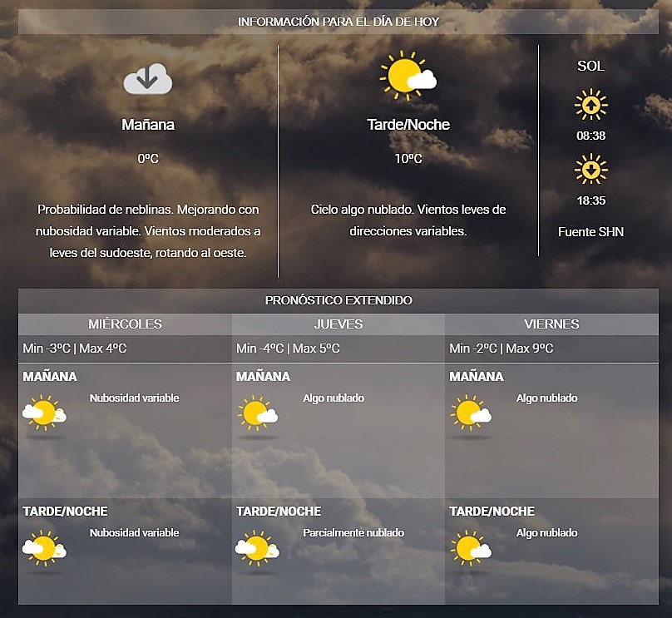672x618 pixels.
Task: Click TARDE/NOCHE label under Jueves
Action: 279,512
